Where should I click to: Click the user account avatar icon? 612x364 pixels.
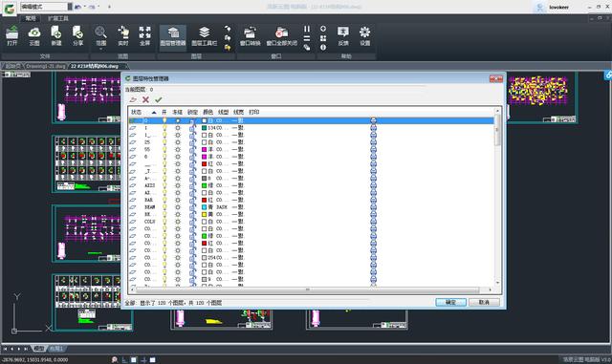539,7
